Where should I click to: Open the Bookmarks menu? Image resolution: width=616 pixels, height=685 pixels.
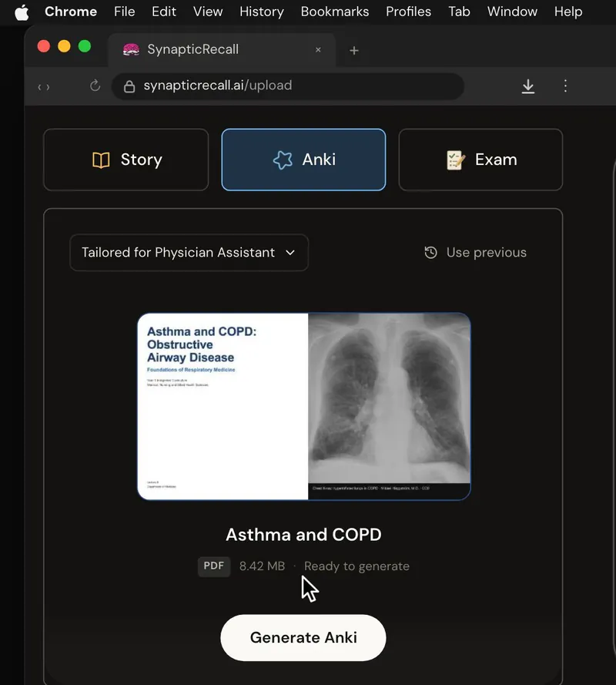coord(335,12)
